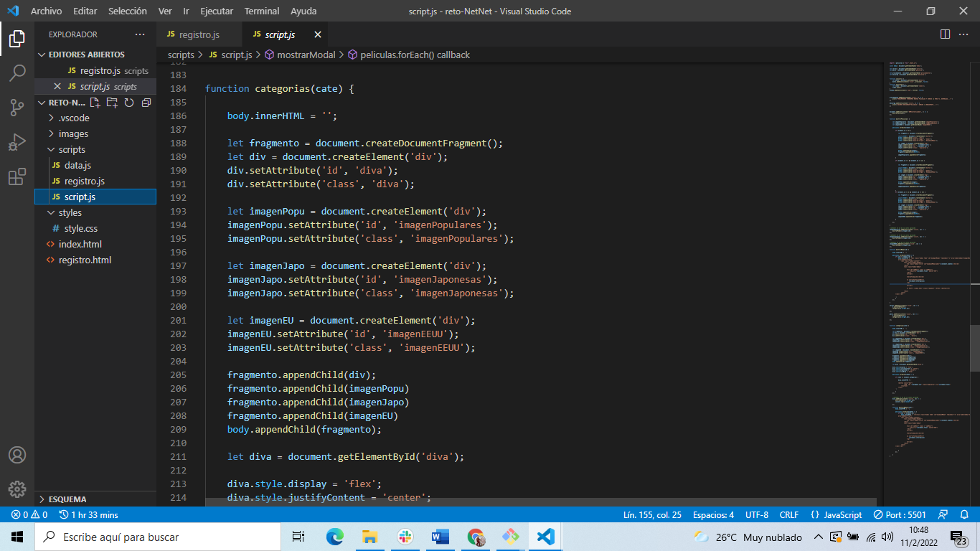
Task: Refresh the explorer file tree
Action: 129,103
